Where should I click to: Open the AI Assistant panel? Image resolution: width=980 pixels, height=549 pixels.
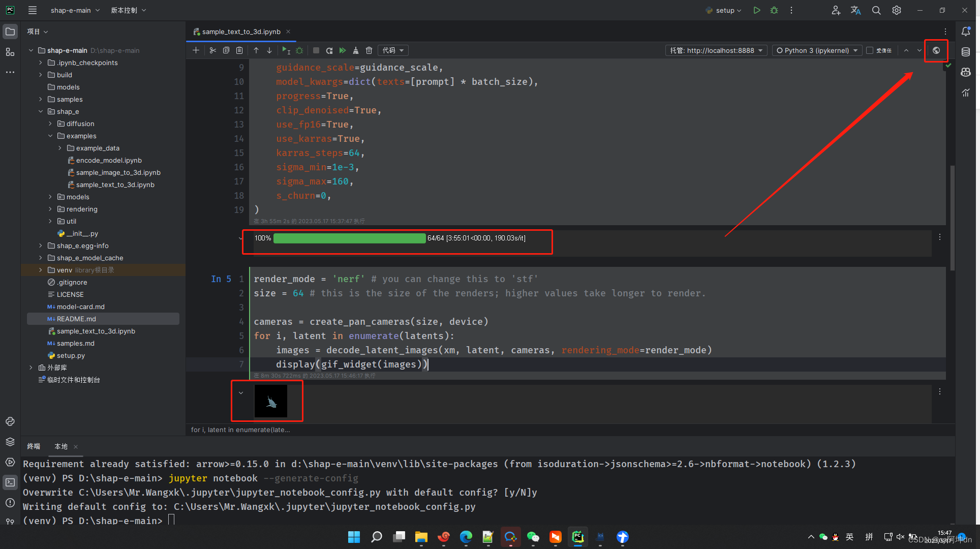(966, 72)
